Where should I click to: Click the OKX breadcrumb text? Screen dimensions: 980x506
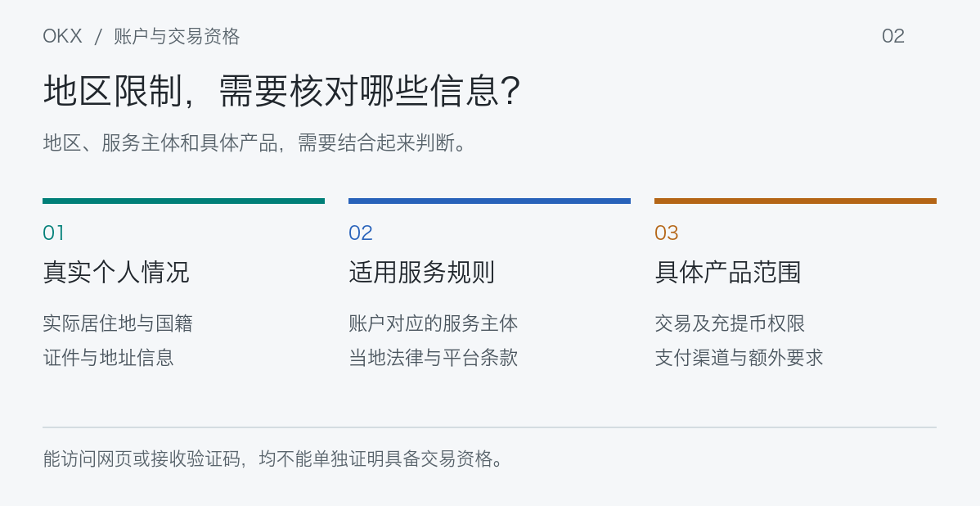point(62,36)
